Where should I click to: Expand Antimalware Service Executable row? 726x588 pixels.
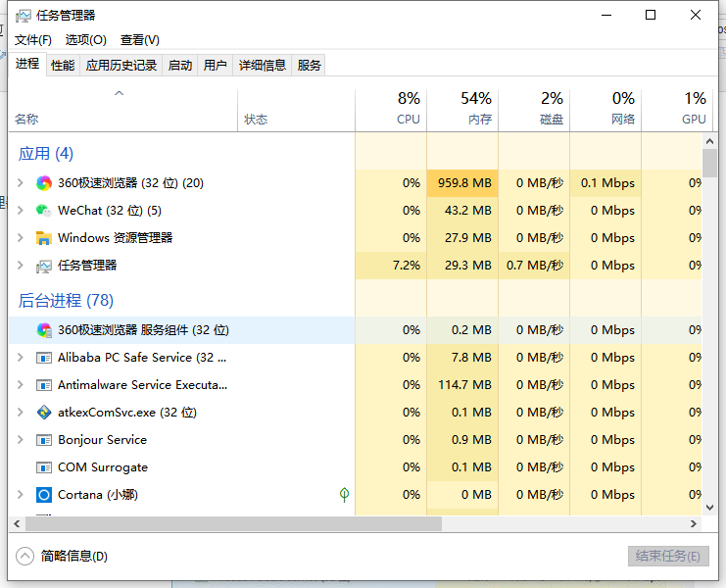[21, 385]
